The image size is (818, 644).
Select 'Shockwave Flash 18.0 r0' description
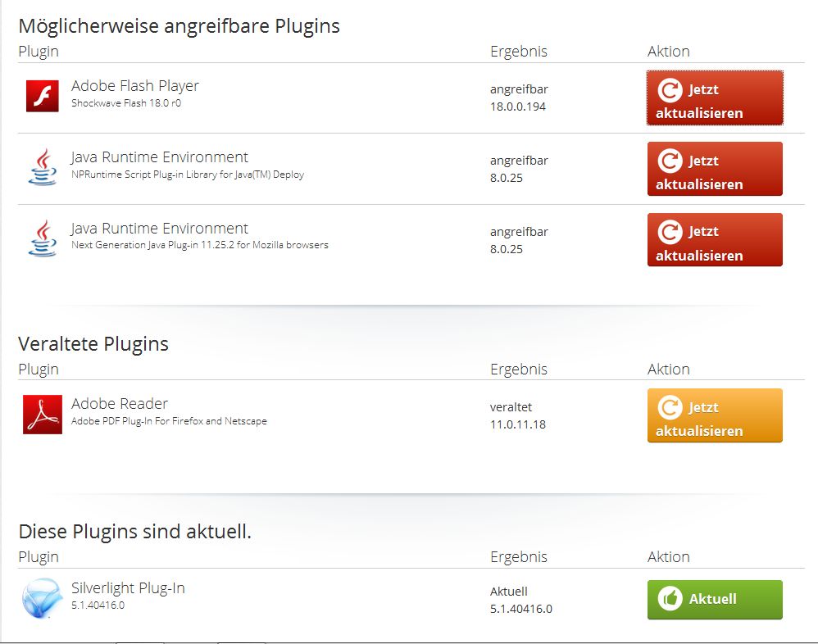pos(126,103)
